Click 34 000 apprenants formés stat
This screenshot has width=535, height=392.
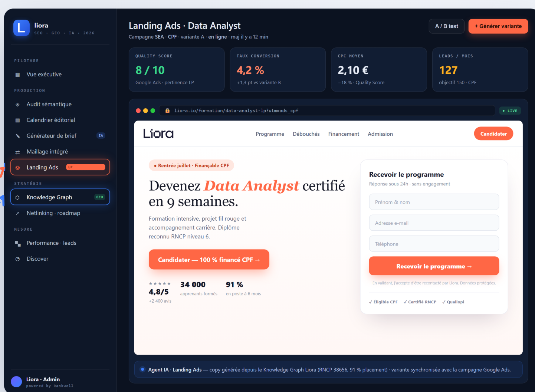point(199,289)
